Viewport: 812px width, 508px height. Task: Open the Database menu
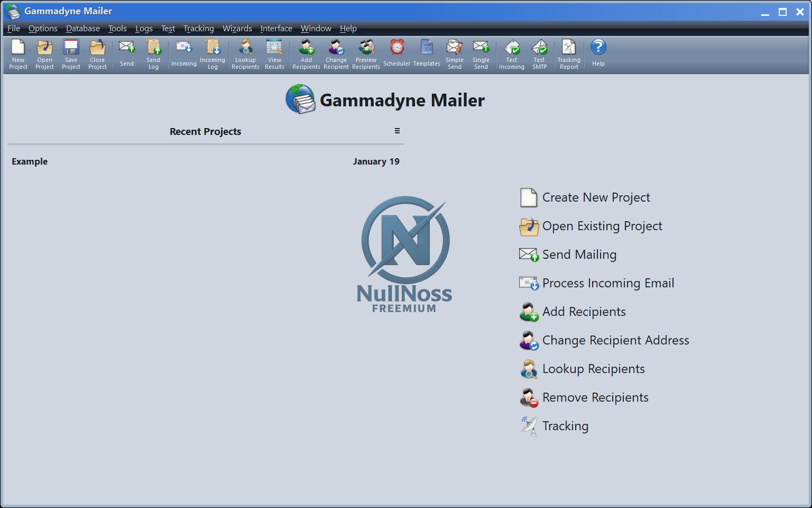[83, 29]
